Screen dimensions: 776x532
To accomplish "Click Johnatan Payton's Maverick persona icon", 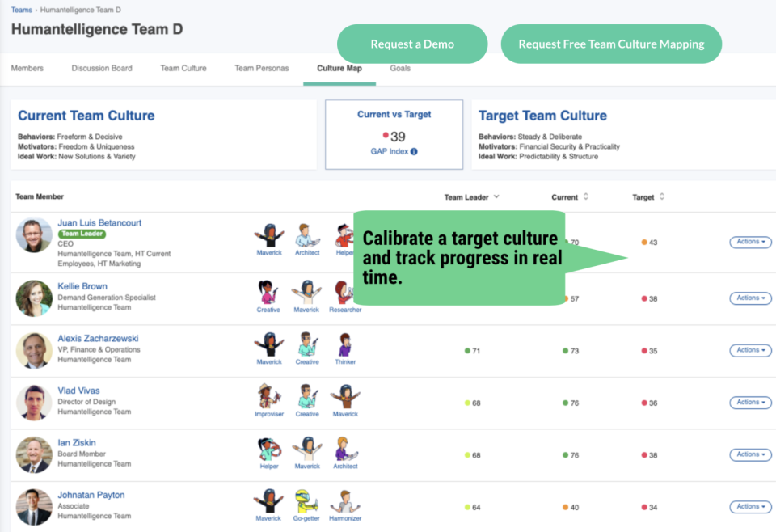I will (x=268, y=501).
